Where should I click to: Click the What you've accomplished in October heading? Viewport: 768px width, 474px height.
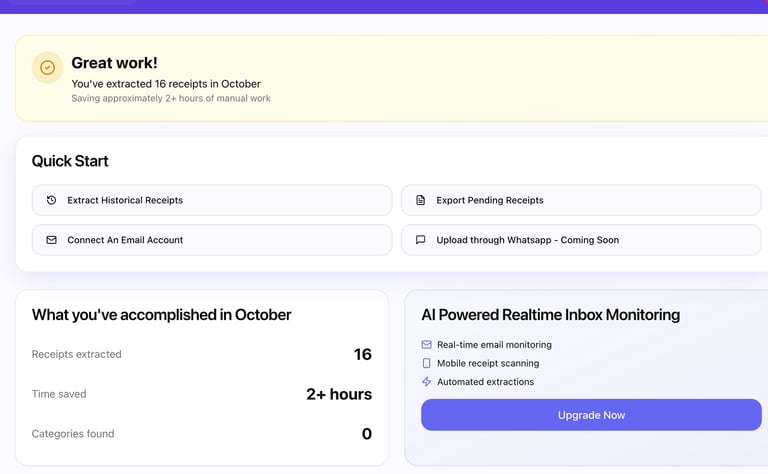(x=161, y=315)
